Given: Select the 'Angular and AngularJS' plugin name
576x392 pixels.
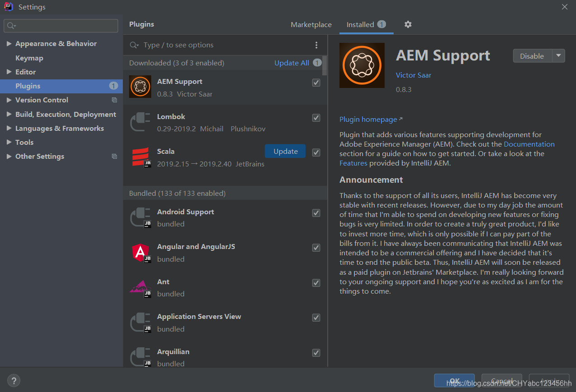Looking at the screenshot, I should tap(196, 247).
